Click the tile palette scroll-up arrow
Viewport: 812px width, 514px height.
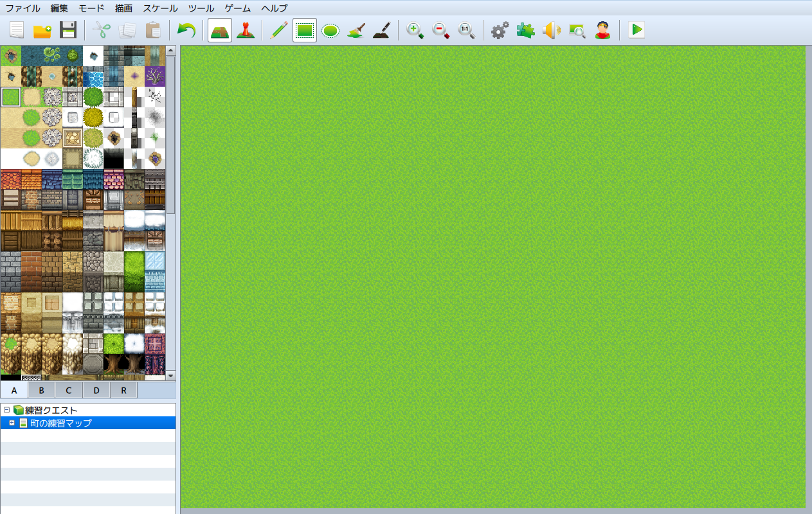(x=171, y=50)
